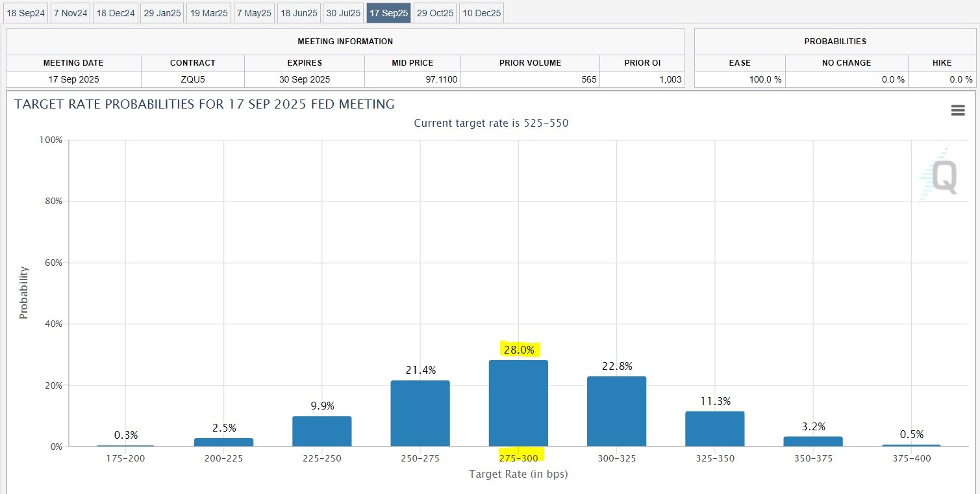The image size is (980, 494).
Task: Click the Target Rate (in bps) axis title
Action: [x=518, y=474]
